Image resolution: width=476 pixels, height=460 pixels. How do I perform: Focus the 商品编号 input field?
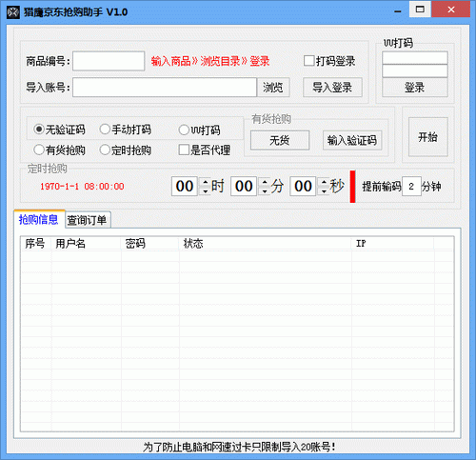[109, 61]
